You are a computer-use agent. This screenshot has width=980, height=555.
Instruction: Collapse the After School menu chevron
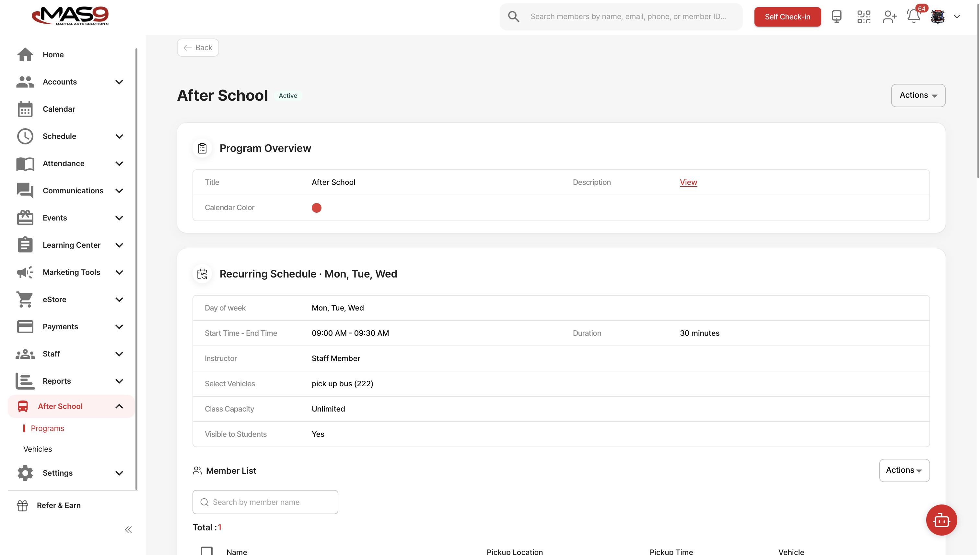point(119,406)
